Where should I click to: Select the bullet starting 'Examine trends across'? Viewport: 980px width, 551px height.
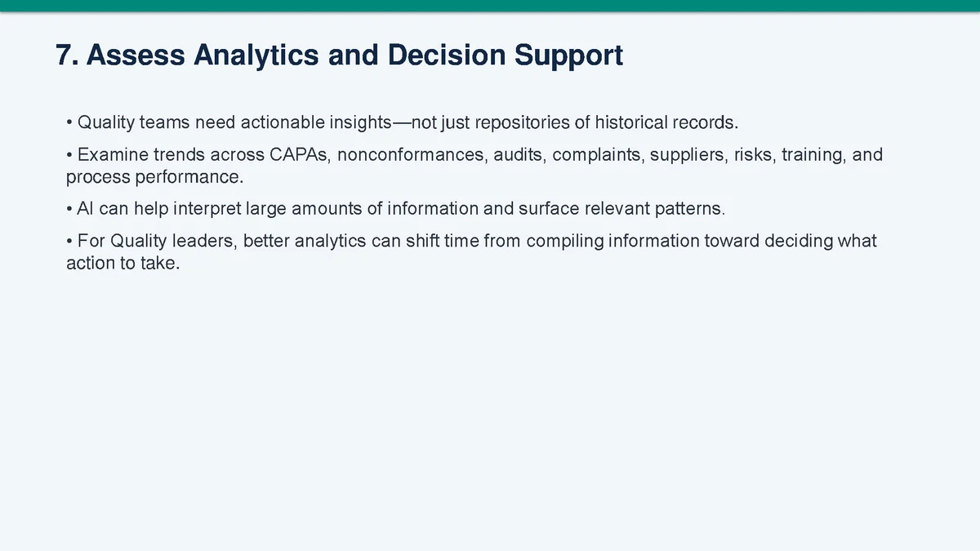474,166
